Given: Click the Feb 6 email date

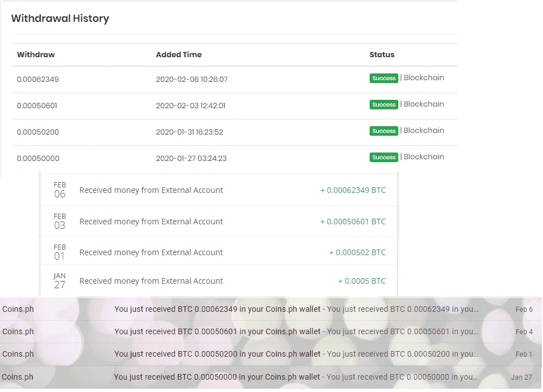Looking at the screenshot, I should pyautogui.click(x=524, y=310).
